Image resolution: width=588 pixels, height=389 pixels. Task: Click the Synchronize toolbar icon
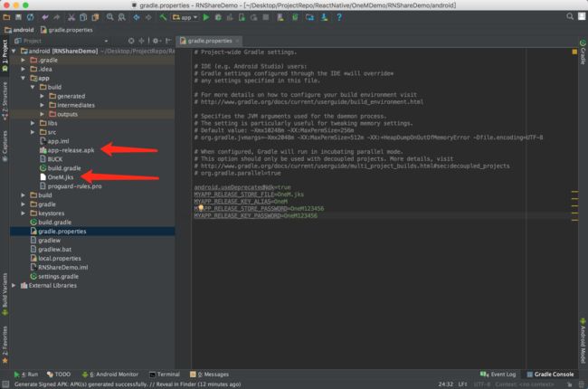[x=31, y=17]
